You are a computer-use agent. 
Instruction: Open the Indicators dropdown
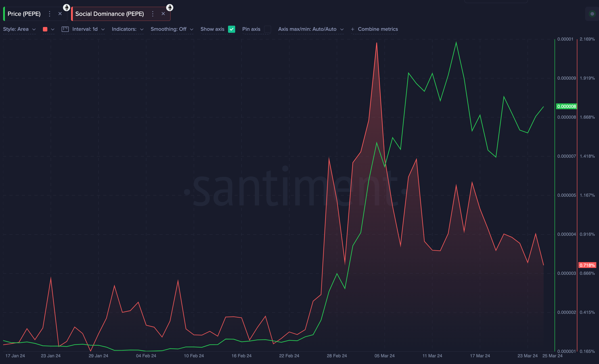pos(128,29)
